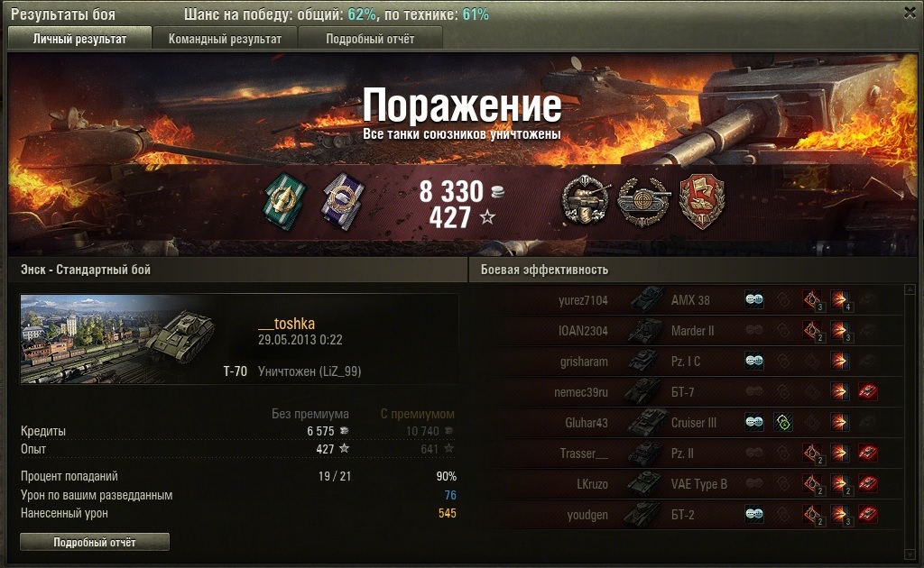
Task: Click the scrollbar up arrow in effectiveness list
Action: [910, 289]
